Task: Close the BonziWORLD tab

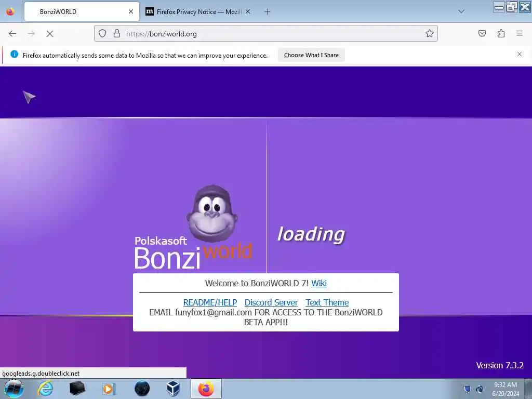Action: point(131,11)
